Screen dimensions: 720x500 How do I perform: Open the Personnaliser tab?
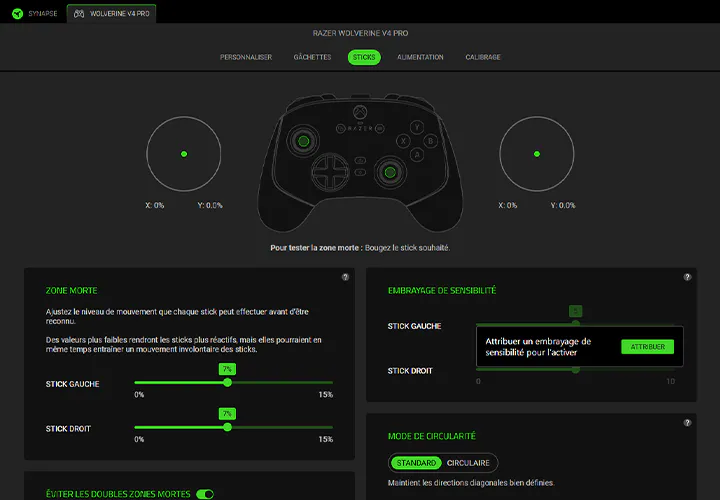[x=246, y=57]
